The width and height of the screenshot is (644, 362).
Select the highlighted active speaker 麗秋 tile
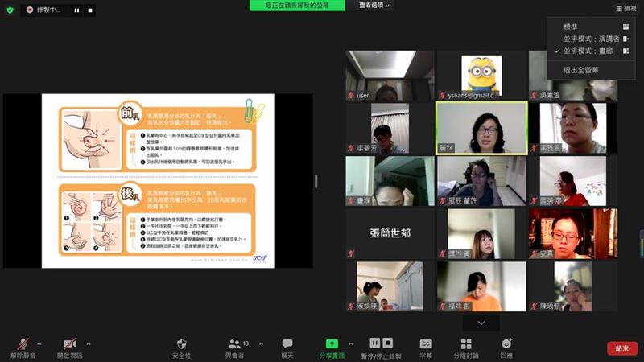pos(481,128)
